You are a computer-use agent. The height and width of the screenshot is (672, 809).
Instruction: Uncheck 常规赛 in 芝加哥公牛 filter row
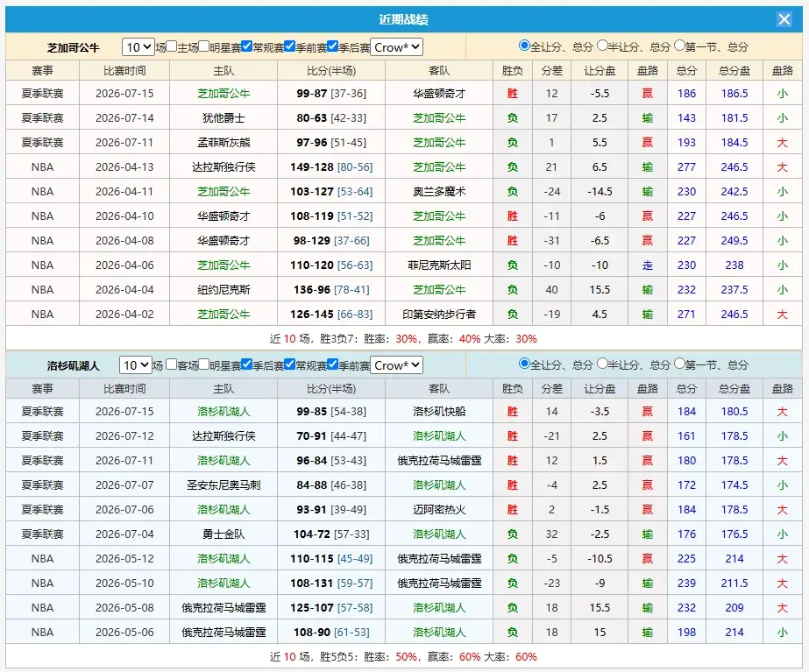point(246,46)
